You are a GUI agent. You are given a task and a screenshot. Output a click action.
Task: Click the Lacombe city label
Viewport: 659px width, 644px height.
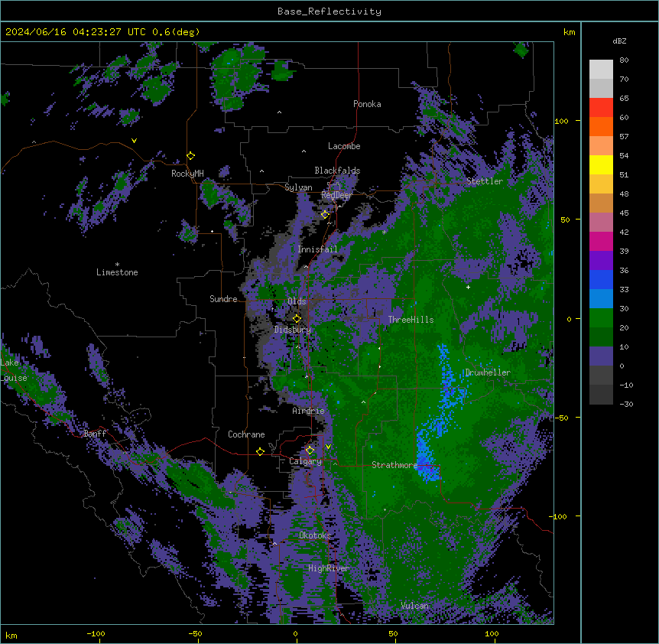coord(344,146)
